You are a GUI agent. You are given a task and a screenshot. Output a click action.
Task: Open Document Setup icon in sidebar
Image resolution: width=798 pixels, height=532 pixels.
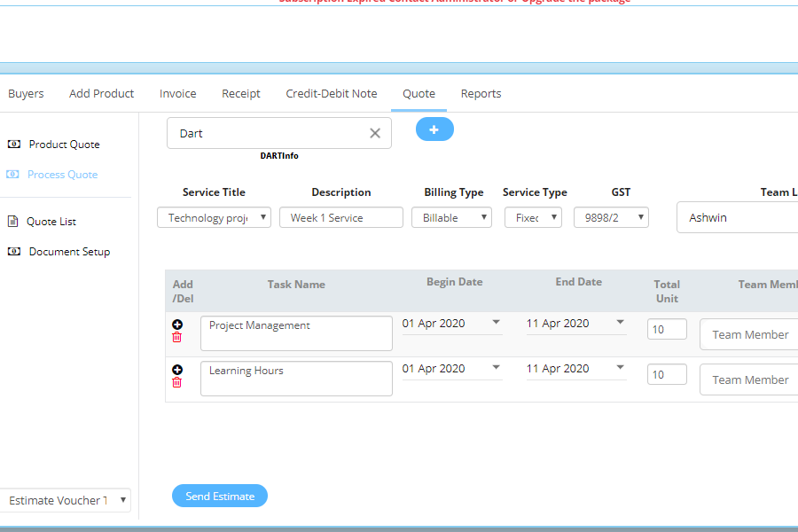[13, 252]
